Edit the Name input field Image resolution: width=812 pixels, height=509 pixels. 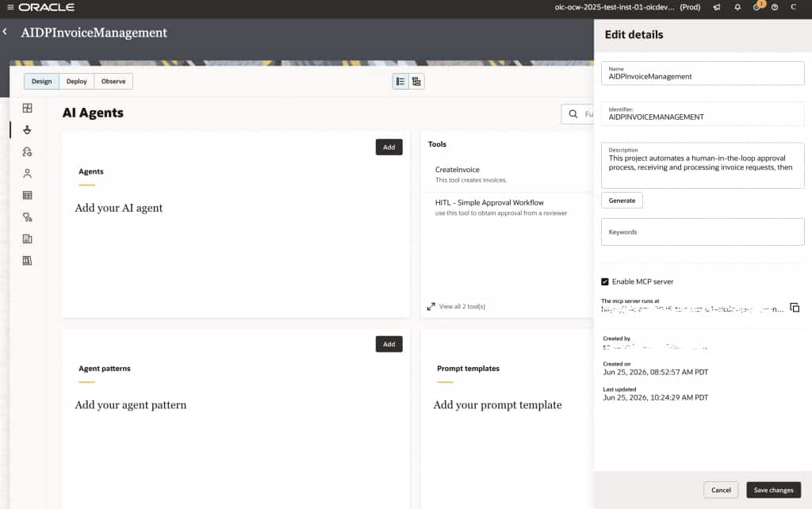pos(703,73)
